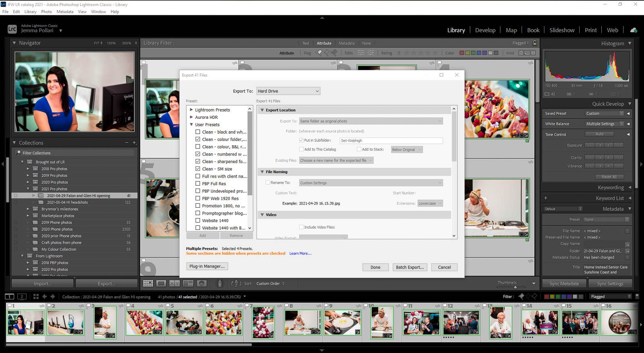Disable the Put in Subfolder checkbox

(301, 140)
